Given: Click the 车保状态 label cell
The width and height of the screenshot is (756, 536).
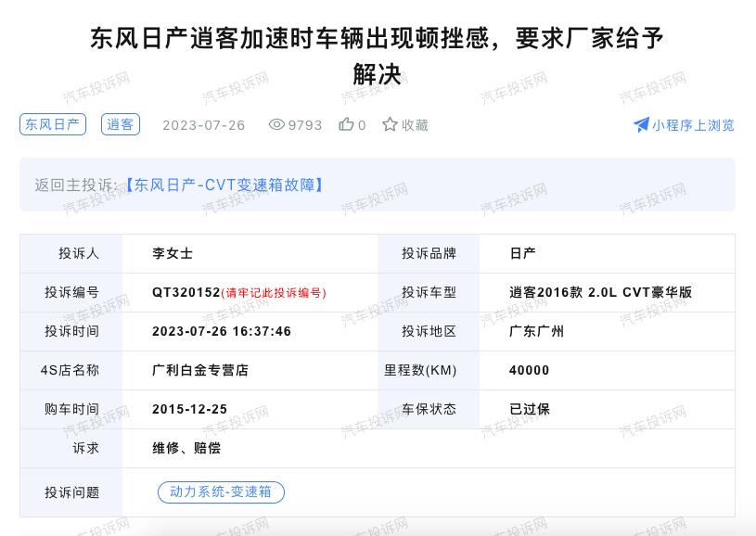Looking at the screenshot, I should click(429, 409).
